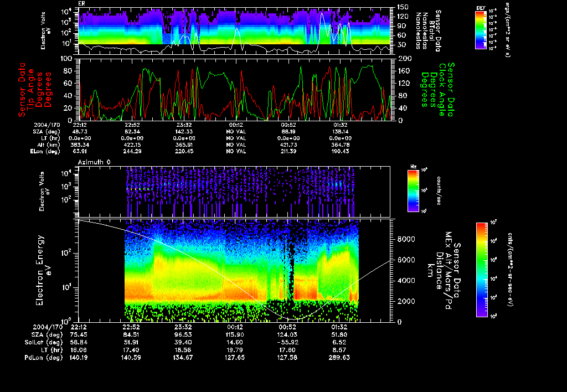Viewport: 567px width, 392px height.
Task: Click the lower table '2004/170' date label
Action: 48,327
